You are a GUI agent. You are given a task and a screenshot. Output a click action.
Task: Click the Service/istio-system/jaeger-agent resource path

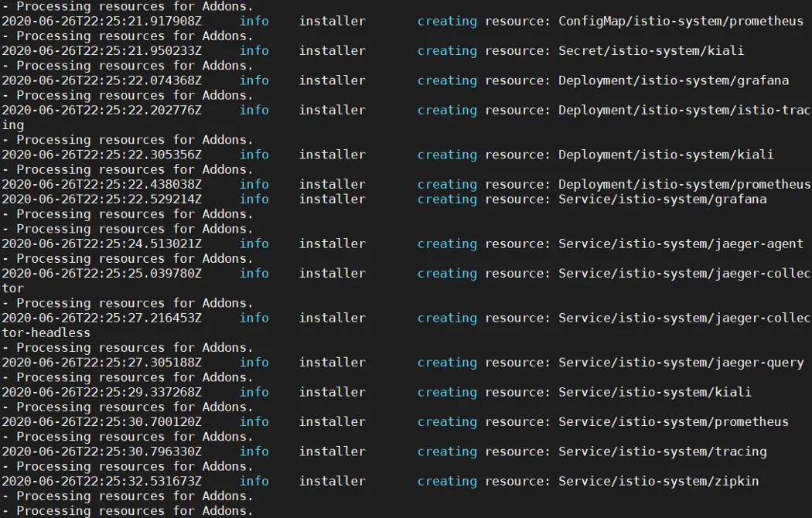tap(681, 244)
